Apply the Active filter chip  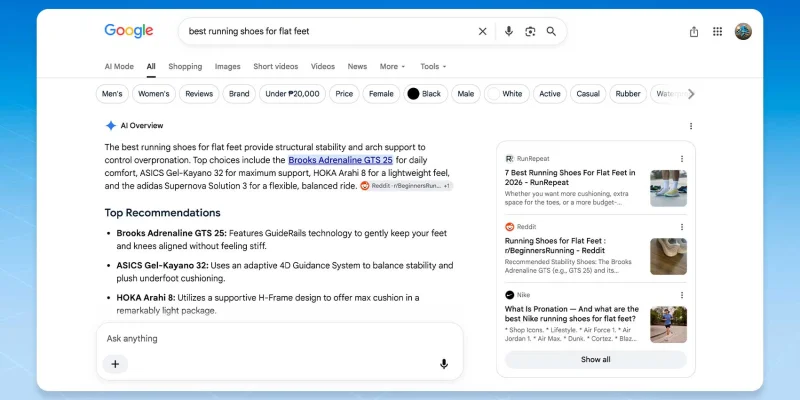(550, 94)
